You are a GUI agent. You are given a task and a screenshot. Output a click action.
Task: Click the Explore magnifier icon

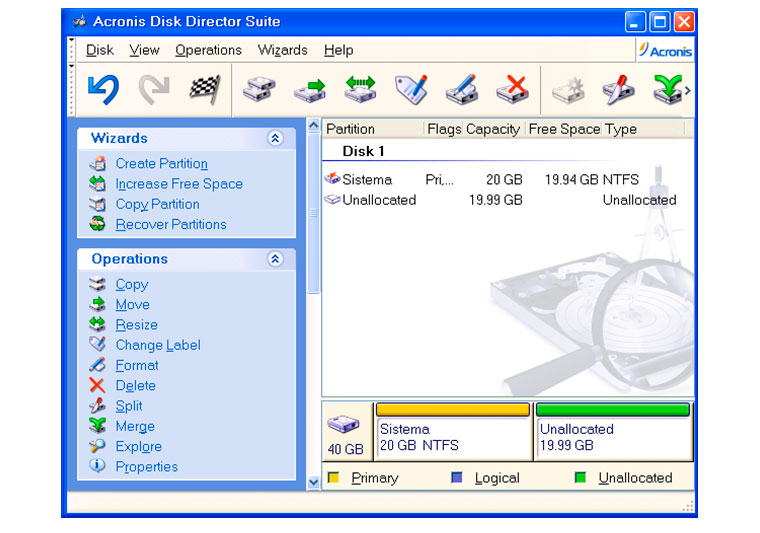97,446
